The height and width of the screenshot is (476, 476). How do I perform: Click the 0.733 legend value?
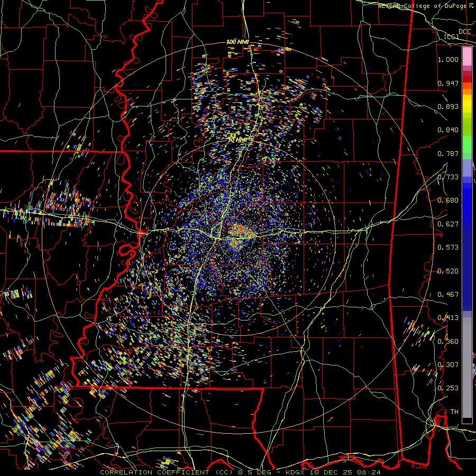tap(448, 177)
